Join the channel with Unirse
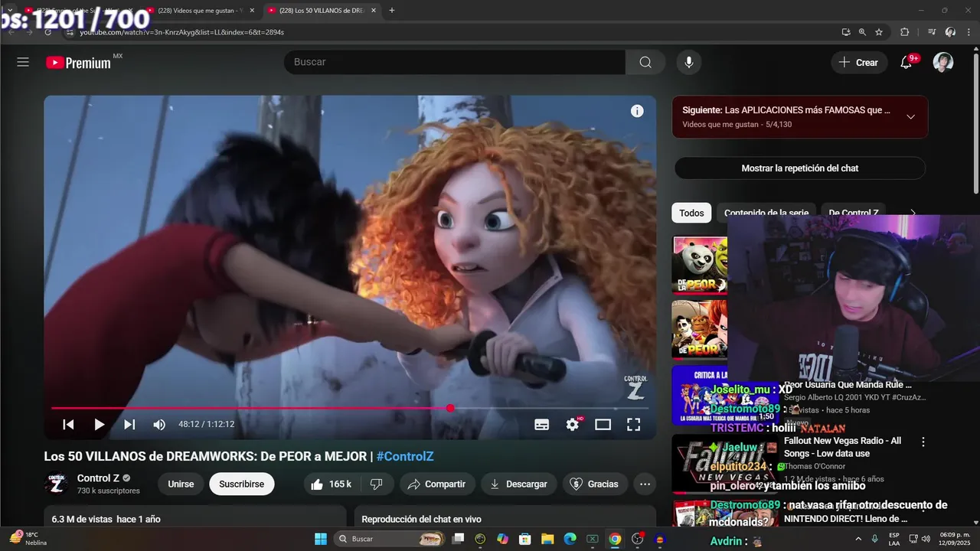This screenshot has height=551, width=980. (181, 484)
